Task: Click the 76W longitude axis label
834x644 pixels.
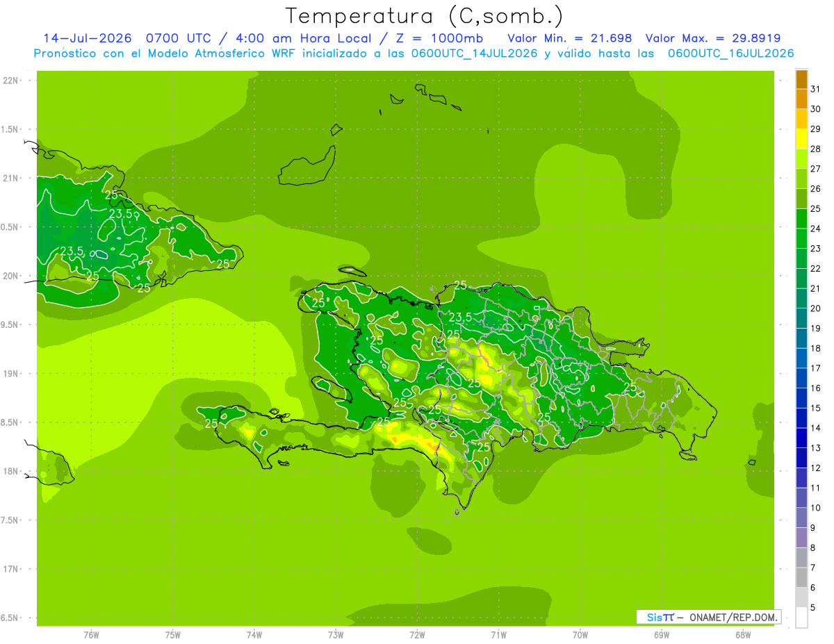Action: 91,635
